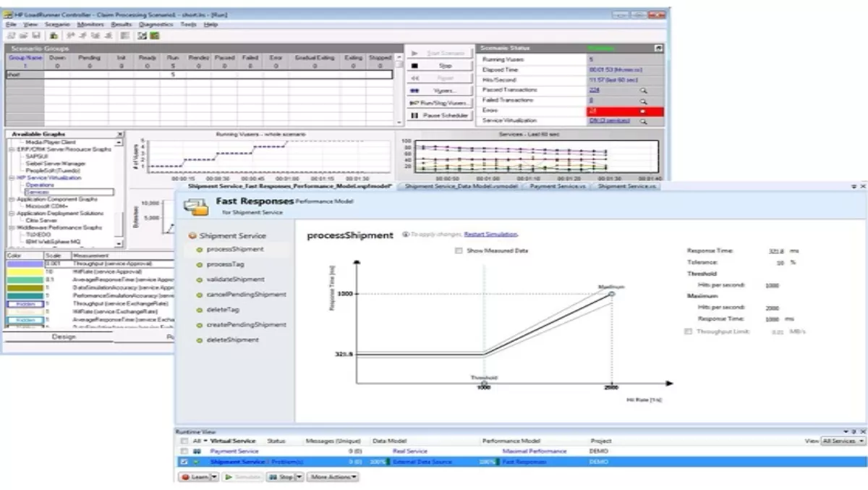The width and height of the screenshot is (868, 490).
Task: Open the Tools menu
Action: point(189,25)
